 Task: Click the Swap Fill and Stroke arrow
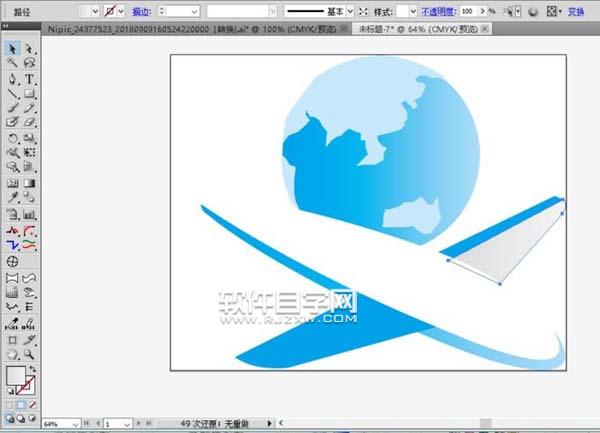point(33,369)
